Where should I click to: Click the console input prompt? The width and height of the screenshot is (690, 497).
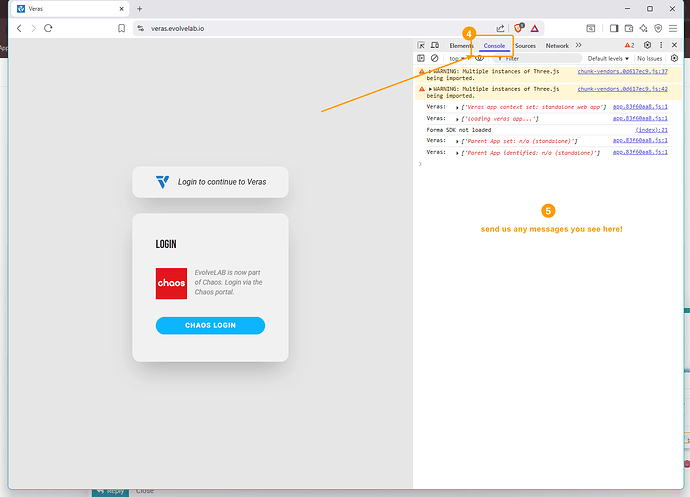pos(546,164)
